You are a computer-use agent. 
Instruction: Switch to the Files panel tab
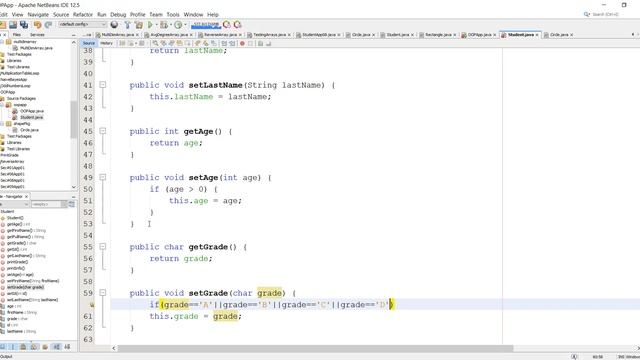tap(16, 35)
